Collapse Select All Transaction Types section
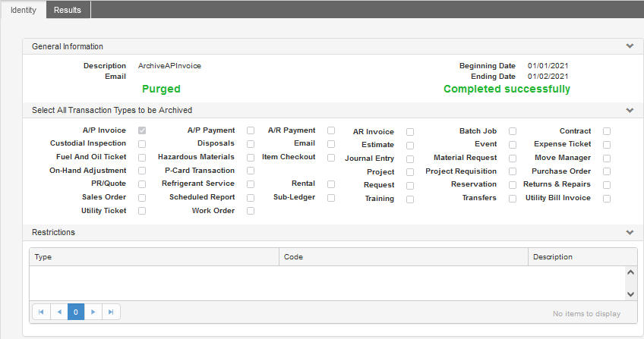644x339 pixels. tap(629, 110)
